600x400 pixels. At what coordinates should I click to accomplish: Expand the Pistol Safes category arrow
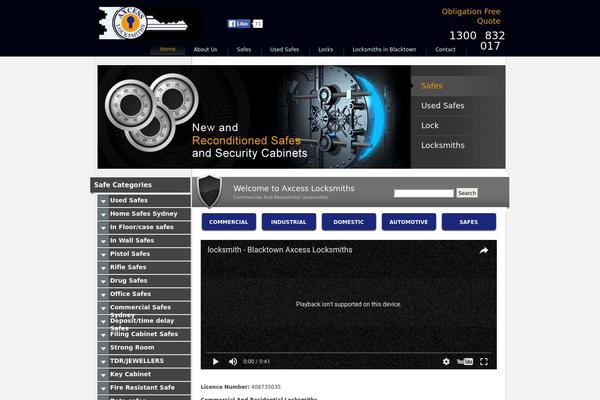[x=103, y=255]
